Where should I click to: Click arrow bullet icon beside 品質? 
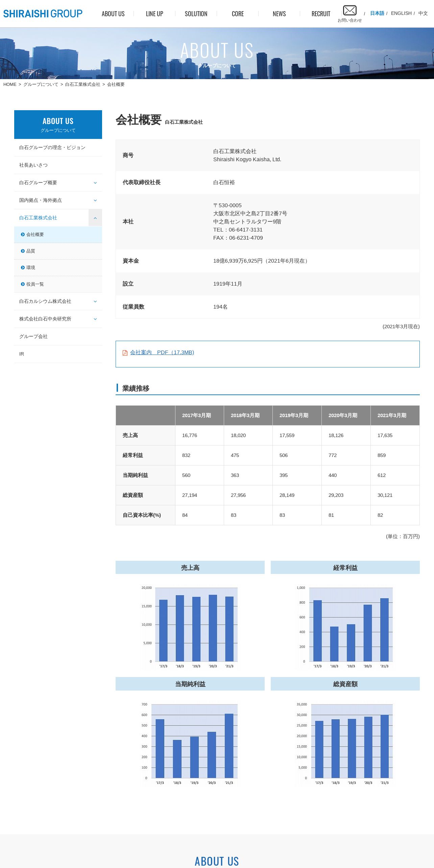point(23,251)
